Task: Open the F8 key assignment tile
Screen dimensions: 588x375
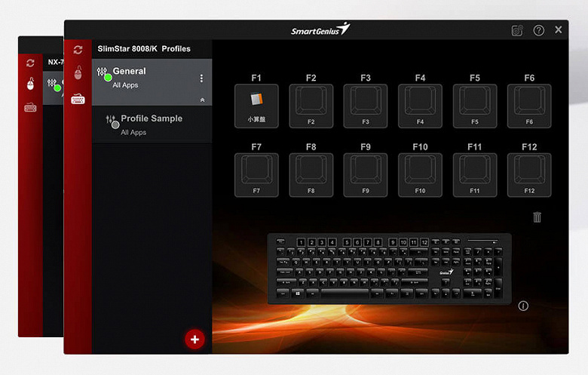Action: coord(311,175)
